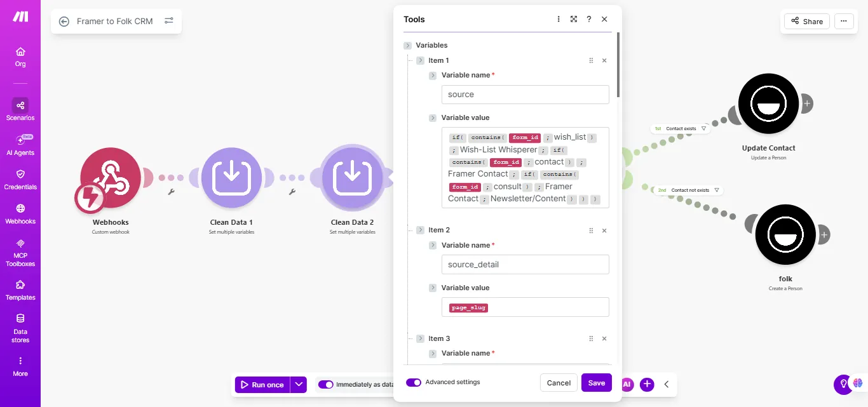Toggle Item 1 Variable name expander

433,76
